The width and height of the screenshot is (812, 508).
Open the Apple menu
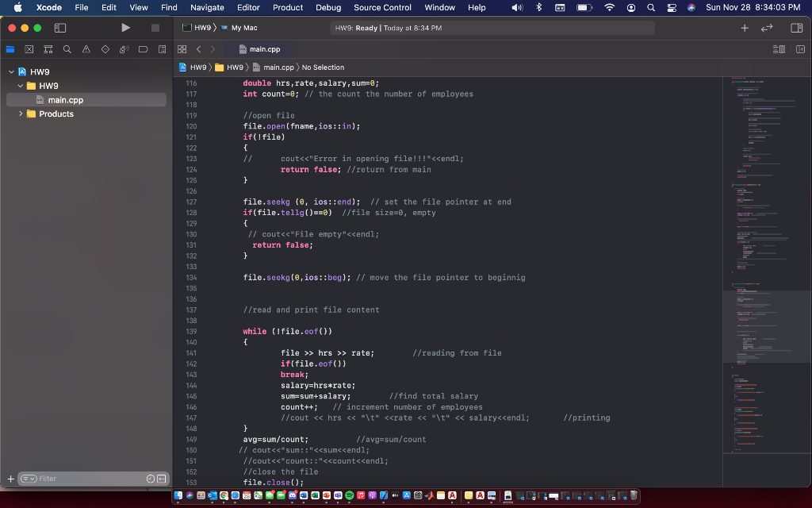tap(17, 7)
